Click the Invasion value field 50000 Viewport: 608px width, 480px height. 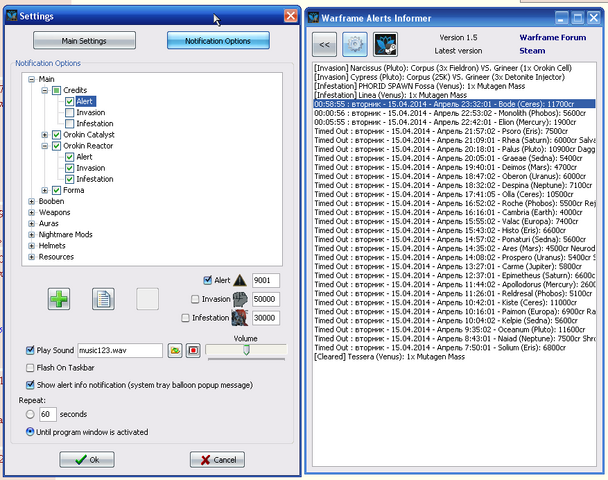266,299
